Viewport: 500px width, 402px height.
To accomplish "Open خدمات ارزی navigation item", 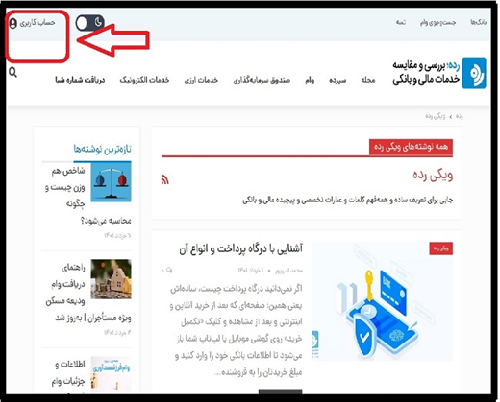I will click(x=201, y=80).
